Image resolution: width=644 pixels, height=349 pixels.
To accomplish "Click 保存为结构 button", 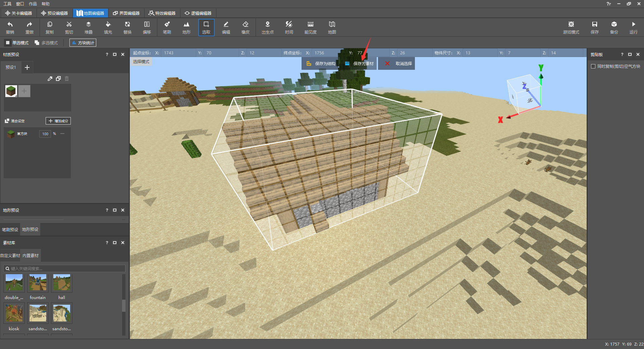I will tap(321, 63).
